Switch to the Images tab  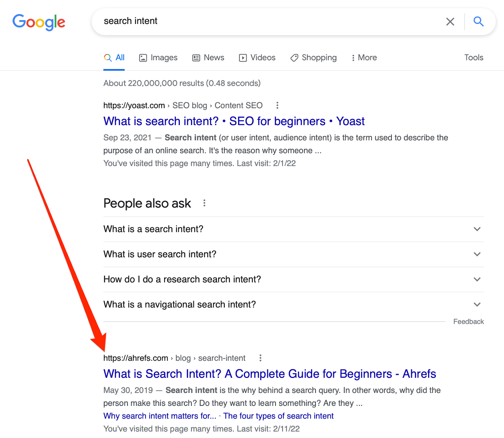click(158, 58)
